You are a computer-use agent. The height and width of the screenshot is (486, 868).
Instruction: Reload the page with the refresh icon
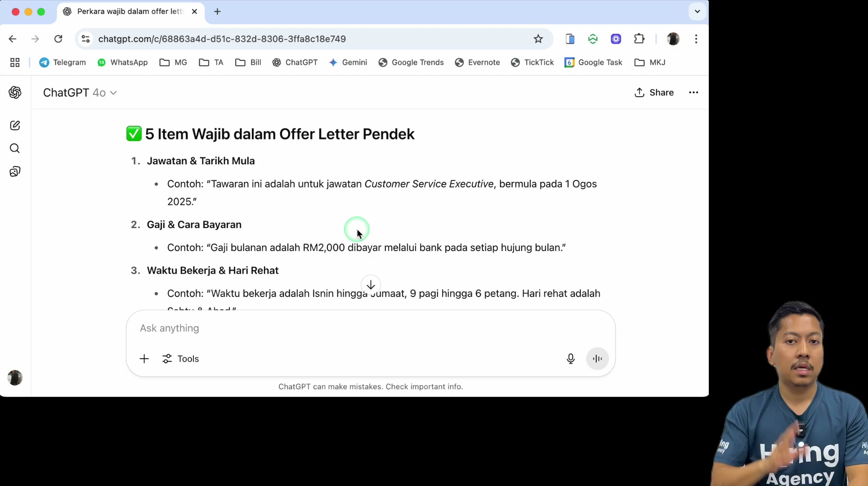(58, 39)
